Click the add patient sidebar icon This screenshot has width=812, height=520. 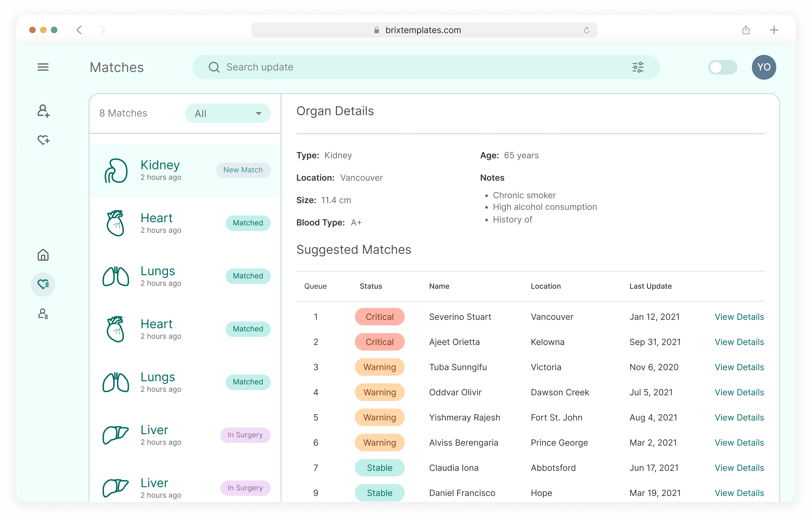(43, 111)
